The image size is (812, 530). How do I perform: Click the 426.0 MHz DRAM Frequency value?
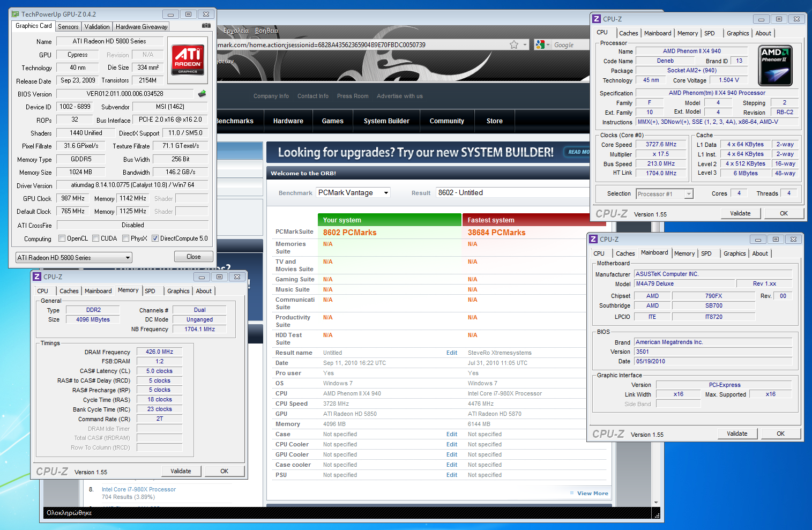pyautogui.click(x=159, y=352)
